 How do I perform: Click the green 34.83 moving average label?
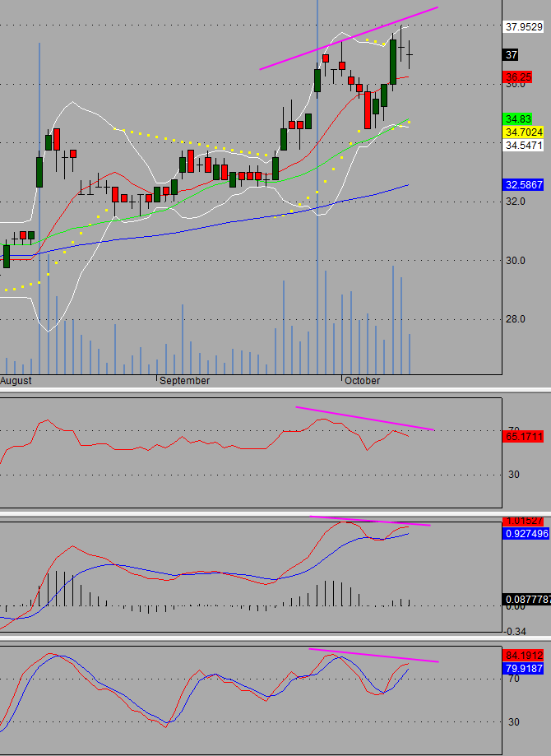tap(518, 119)
